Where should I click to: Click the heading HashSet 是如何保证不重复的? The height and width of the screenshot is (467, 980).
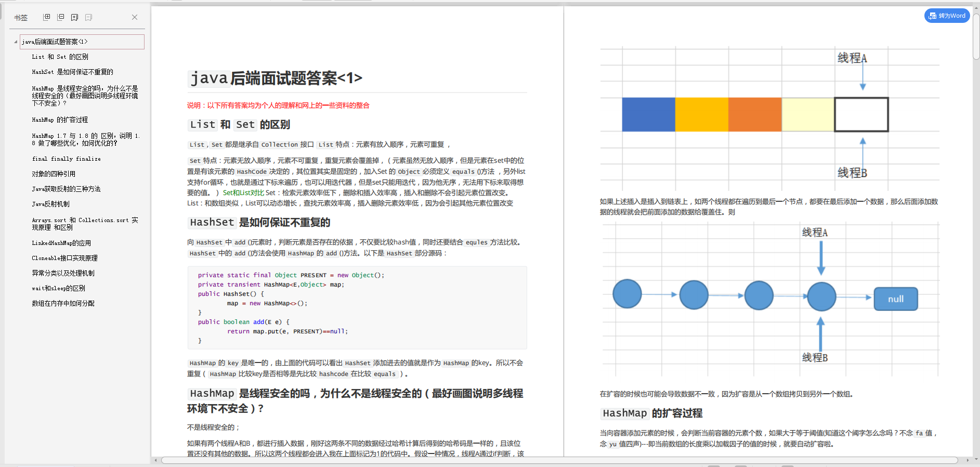click(x=259, y=223)
